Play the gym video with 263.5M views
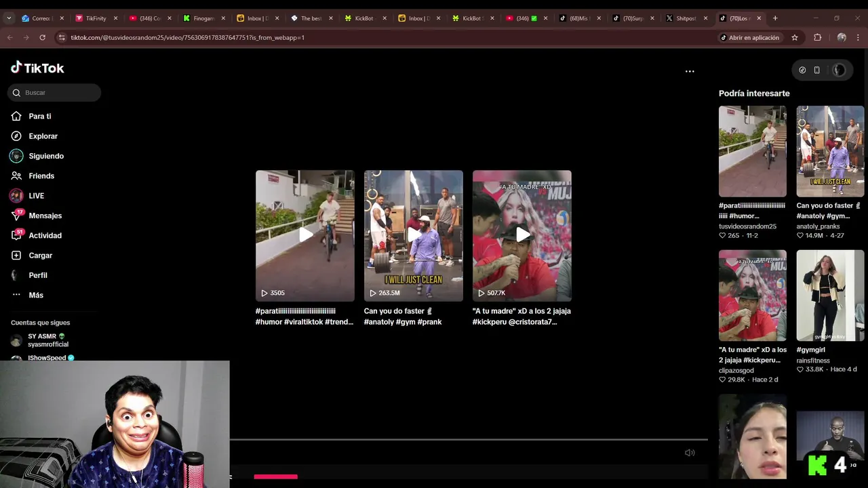Viewport: 868px width, 488px height. tap(413, 235)
